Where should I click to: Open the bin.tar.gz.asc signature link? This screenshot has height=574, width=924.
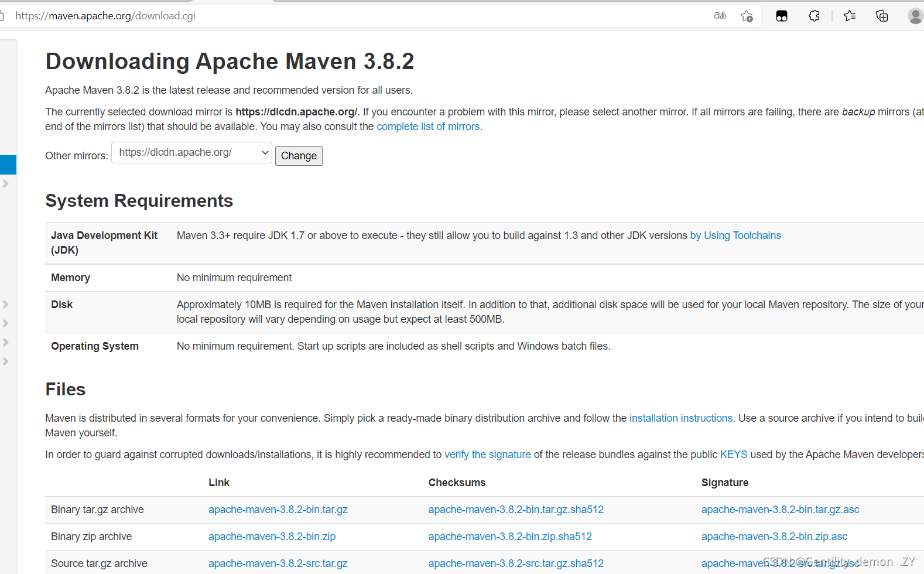tap(781, 510)
